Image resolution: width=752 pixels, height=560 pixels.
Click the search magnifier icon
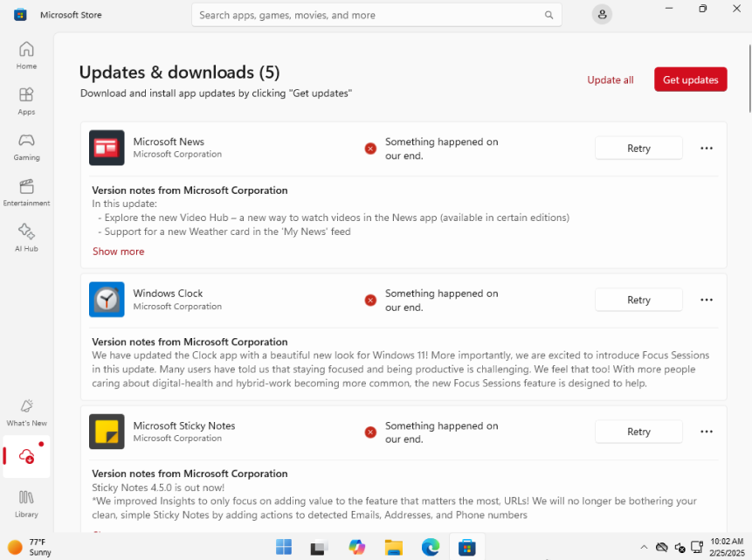(x=548, y=15)
